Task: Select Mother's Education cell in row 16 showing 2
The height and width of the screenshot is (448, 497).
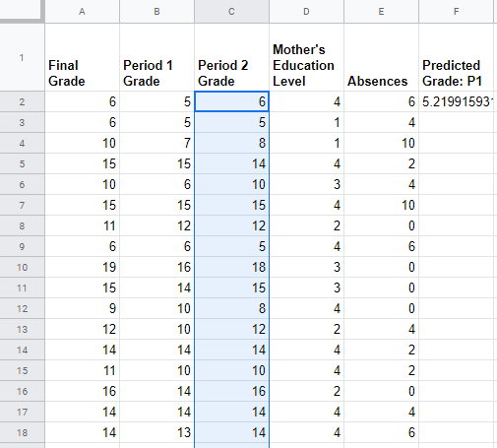Action: click(x=306, y=391)
